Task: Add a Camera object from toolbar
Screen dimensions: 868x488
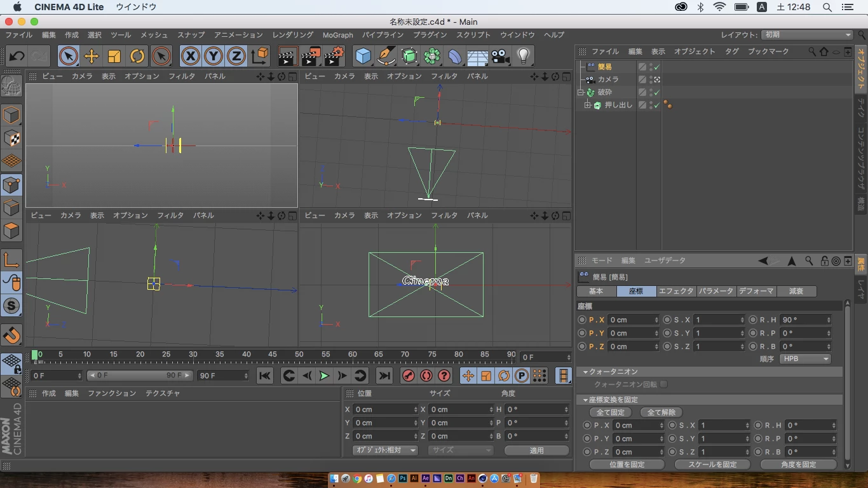Action: pos(501,56)
